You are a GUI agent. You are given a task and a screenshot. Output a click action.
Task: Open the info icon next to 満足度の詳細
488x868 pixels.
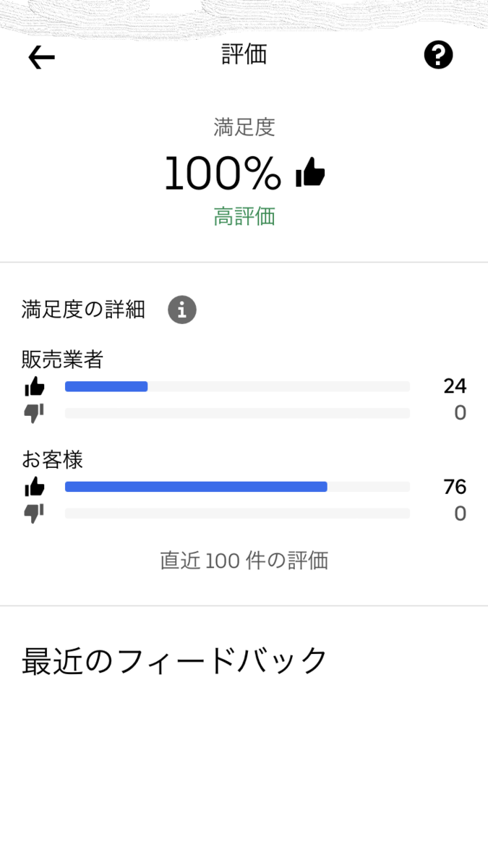(182, 310)
